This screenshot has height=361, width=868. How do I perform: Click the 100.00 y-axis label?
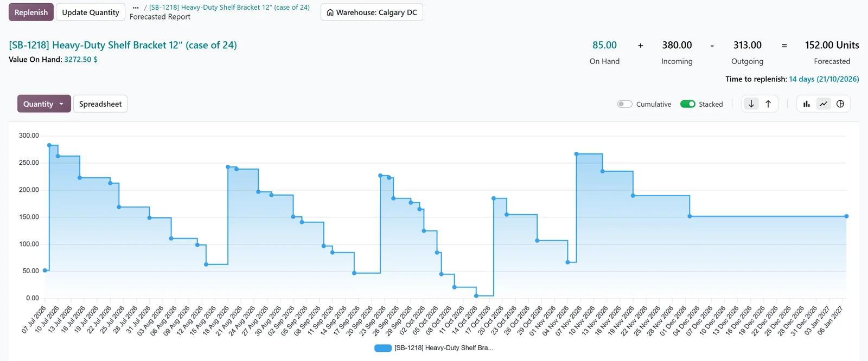click(29, 244)
